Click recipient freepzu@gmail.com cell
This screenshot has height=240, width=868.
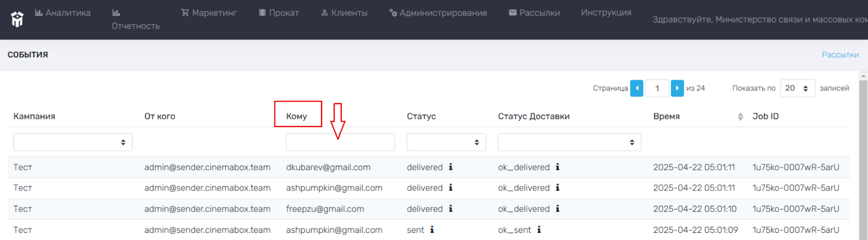[325, 209]
